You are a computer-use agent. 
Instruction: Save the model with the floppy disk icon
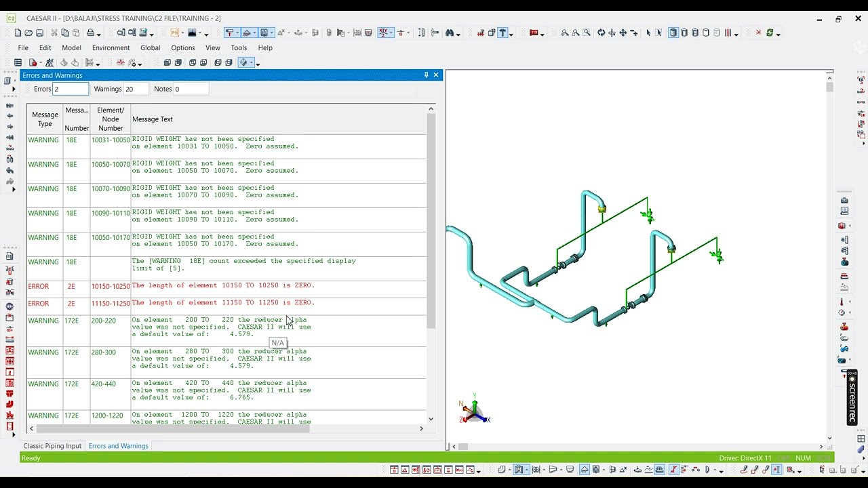click(39, 33)
